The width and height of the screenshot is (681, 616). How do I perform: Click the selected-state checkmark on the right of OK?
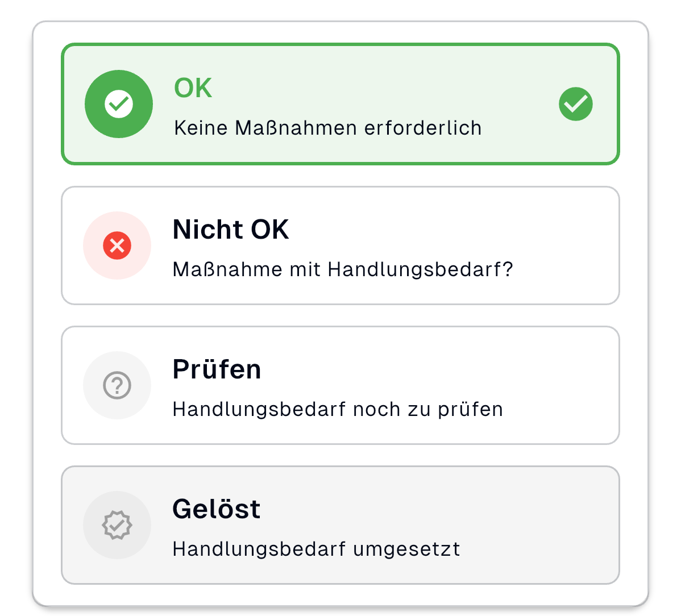tap(575, 104)
